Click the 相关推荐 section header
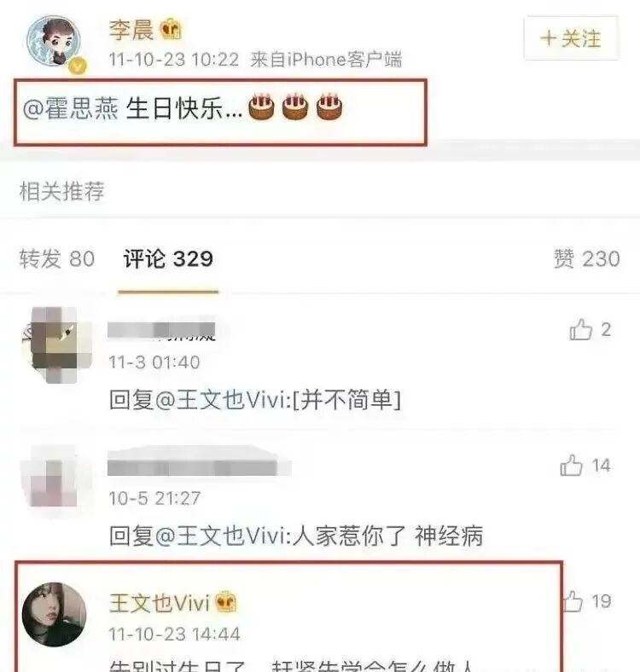The image size is (640, 672). [x=61, y=191]
